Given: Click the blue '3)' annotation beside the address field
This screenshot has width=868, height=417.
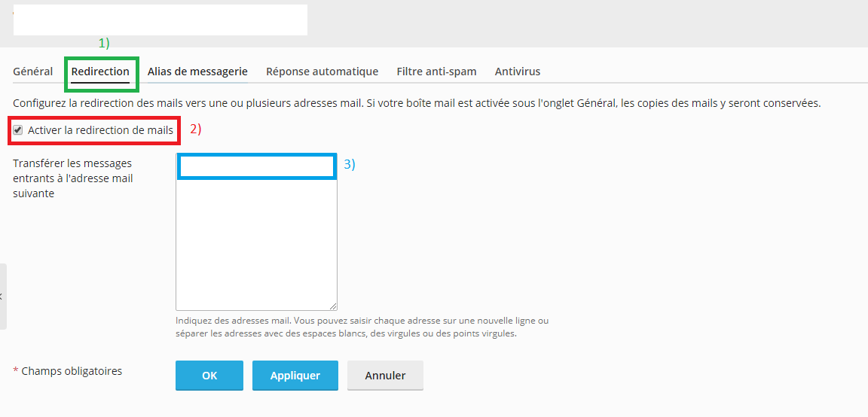Looking at the screenshot, I should coord(350,164).
